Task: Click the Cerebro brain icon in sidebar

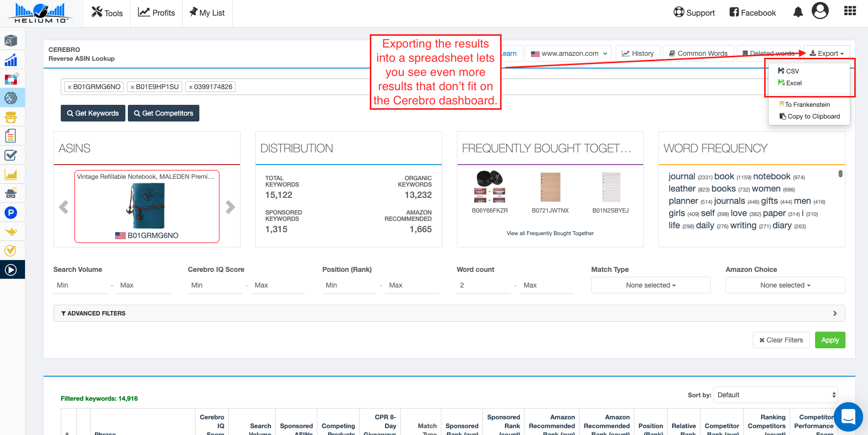Action: click(x=11, y=98)
